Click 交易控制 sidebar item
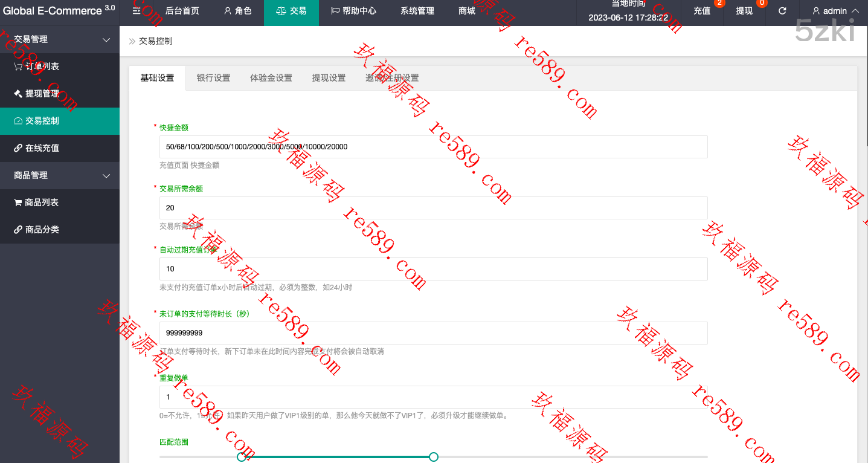Viewport: 868px width, 463px height. point(36,121)
